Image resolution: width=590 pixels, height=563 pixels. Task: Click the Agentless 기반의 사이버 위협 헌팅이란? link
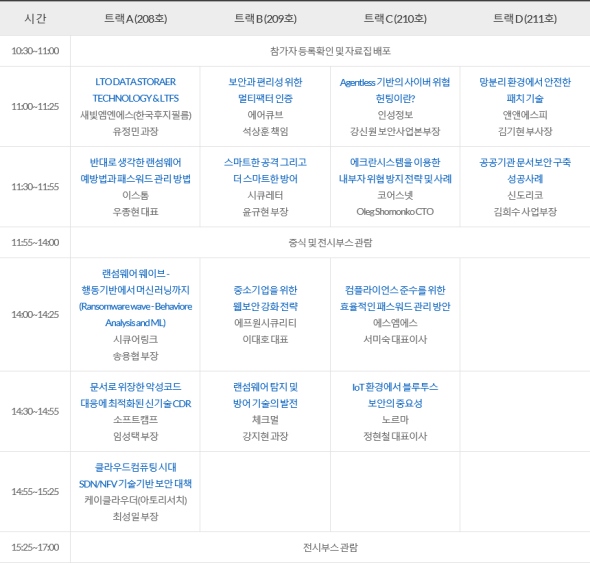(x=395, y=90)
